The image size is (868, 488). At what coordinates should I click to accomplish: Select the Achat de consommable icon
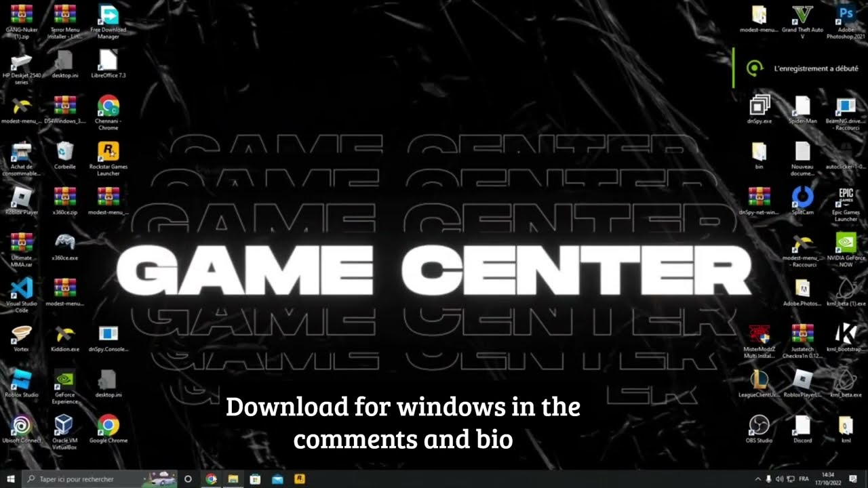coord(21,159)
